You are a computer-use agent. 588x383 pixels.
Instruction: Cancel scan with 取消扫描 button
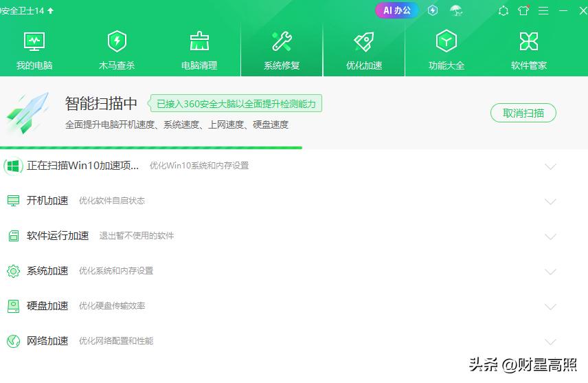(523, 113)
